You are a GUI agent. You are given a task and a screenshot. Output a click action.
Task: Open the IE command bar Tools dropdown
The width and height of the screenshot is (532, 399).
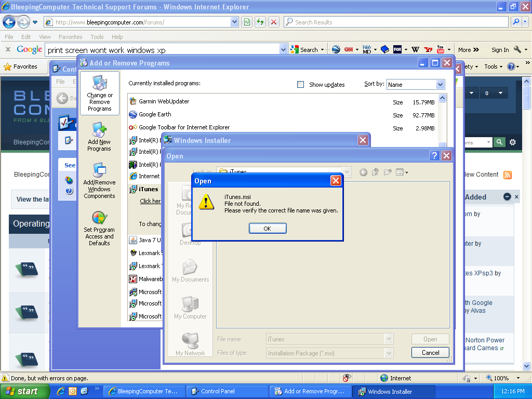coord(494,66)
